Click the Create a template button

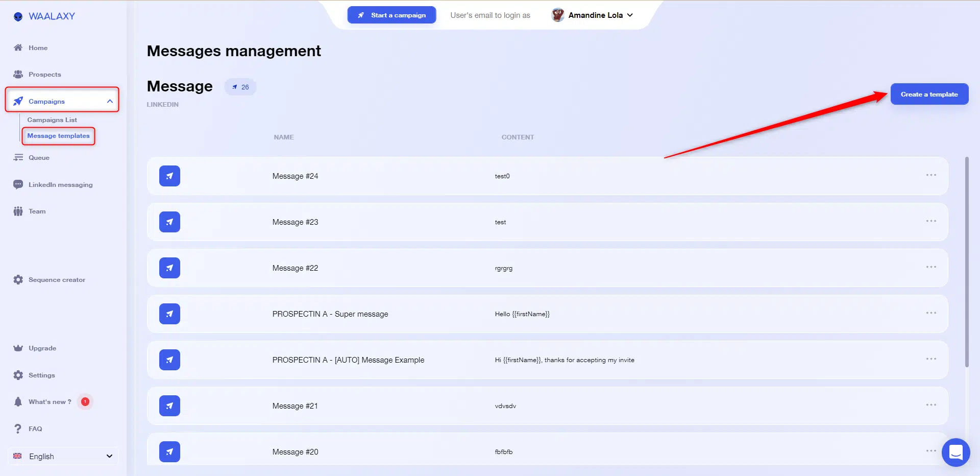click(x=929, y=94)
